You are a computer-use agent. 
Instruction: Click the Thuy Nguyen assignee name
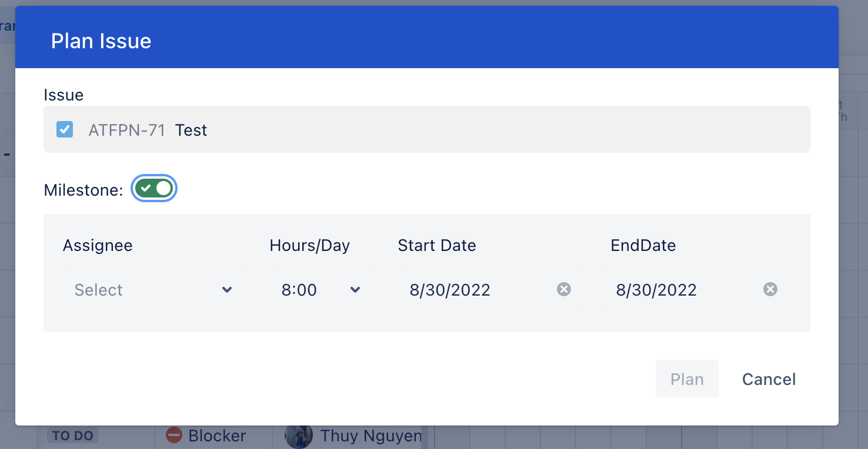[x=371, y=435]
